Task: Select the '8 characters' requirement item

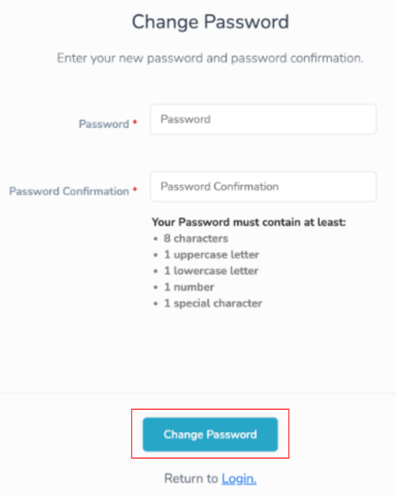Action: 196,239
